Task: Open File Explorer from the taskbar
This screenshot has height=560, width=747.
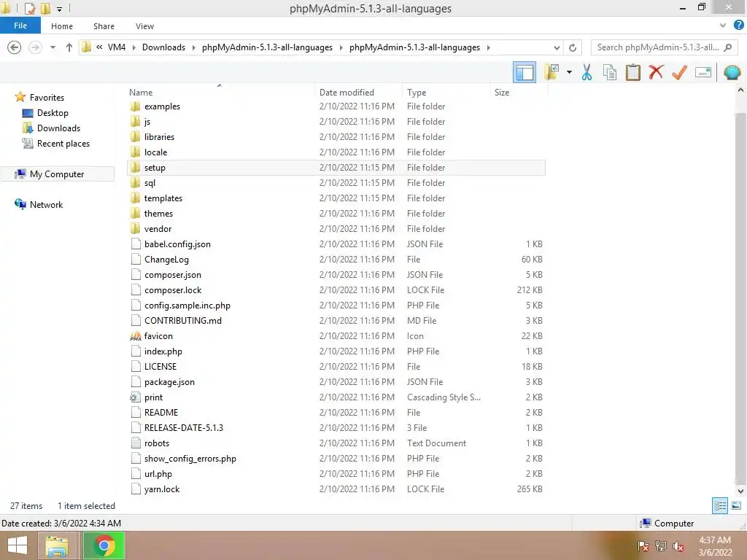Action: point(57,545)
